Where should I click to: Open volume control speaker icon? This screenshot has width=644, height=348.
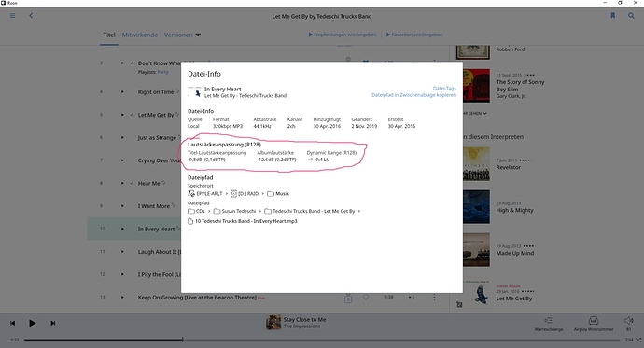[628, 320]
